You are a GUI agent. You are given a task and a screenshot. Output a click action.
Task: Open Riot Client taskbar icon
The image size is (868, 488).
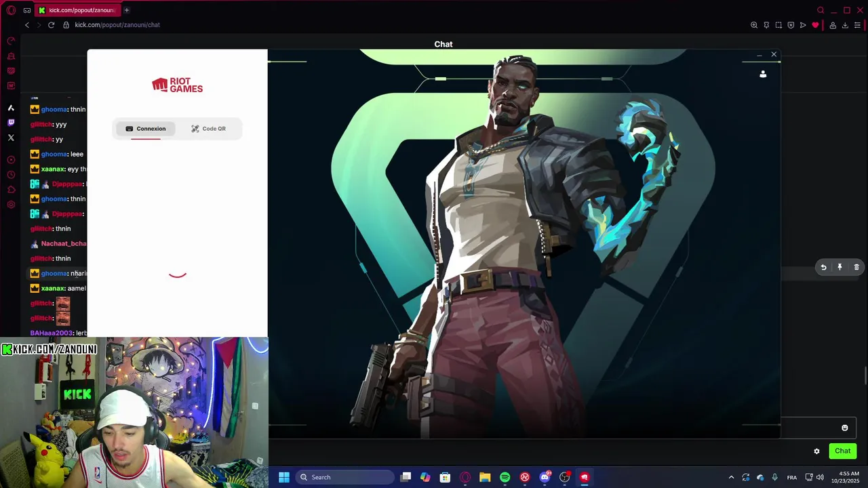585,477
